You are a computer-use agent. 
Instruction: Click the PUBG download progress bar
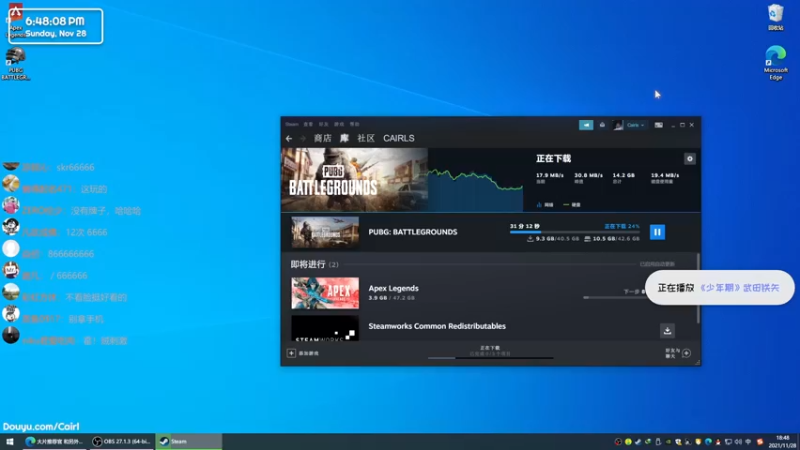pyautogui.click(x=574, y=232)
